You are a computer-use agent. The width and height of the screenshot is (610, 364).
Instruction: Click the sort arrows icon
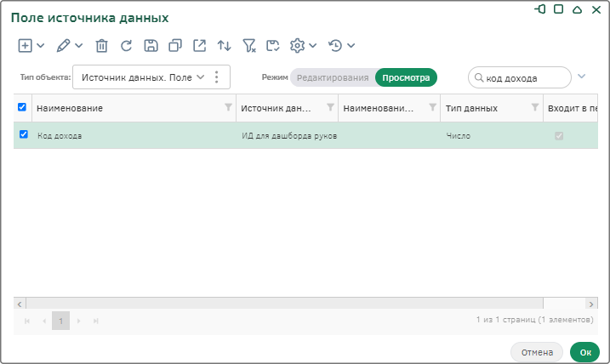[x=224, y=46]
